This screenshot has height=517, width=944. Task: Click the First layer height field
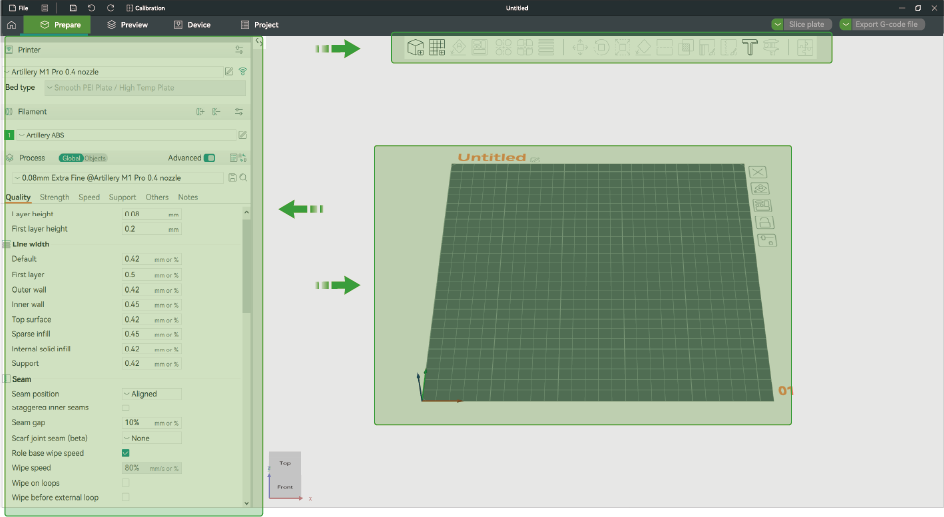tap(152, 229)
